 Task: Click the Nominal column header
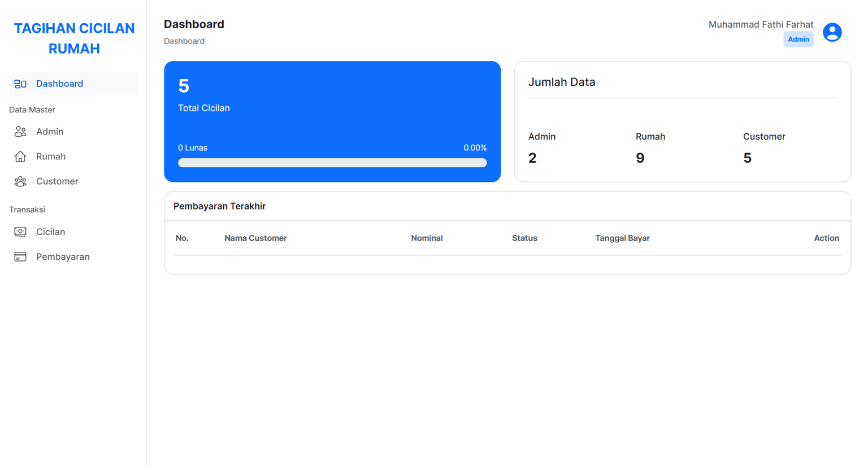click(x=427, y=238)
